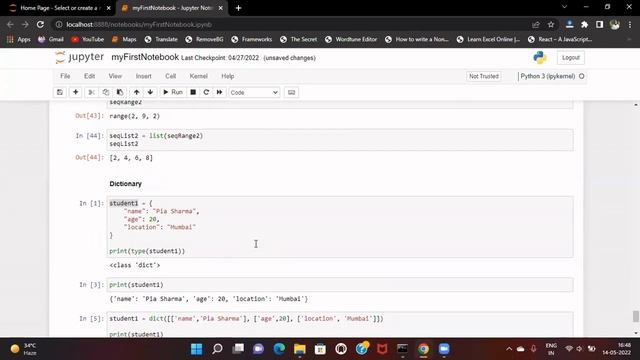This screenshot has height=360, width=640.
Task: Interrupt the kernel with stop icon
Action: 193,92
